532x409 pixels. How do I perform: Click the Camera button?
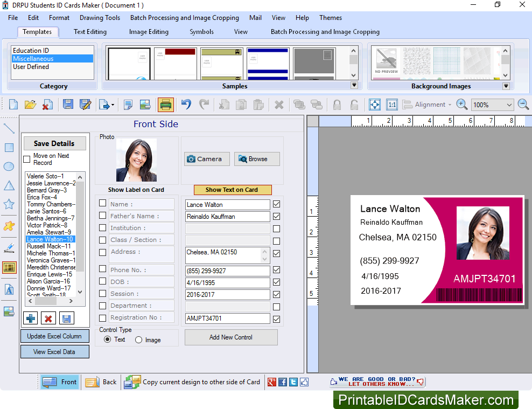click(x=207, y=159)
